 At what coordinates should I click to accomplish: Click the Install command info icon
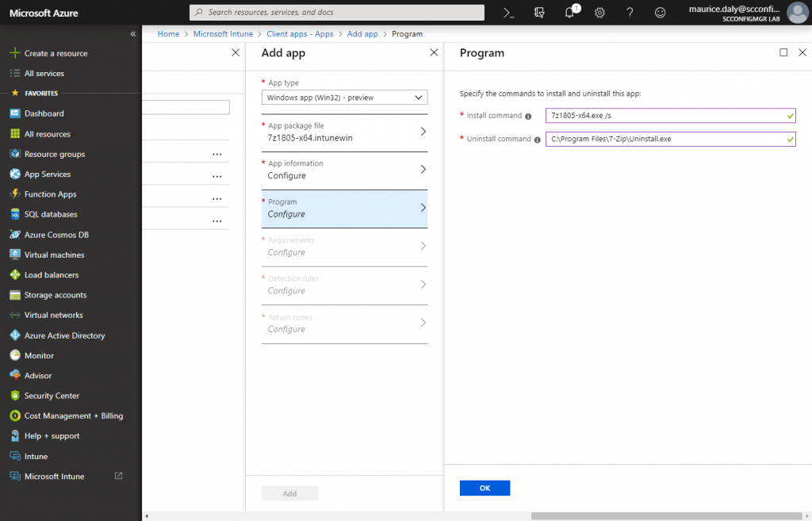[528, 117]
